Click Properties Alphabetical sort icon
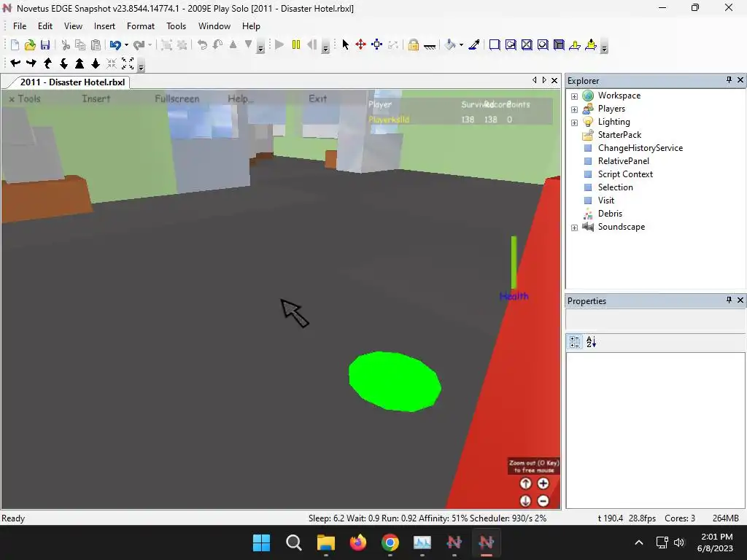The width and height of the screenshot is (747, 560). [x=591, y=342]
